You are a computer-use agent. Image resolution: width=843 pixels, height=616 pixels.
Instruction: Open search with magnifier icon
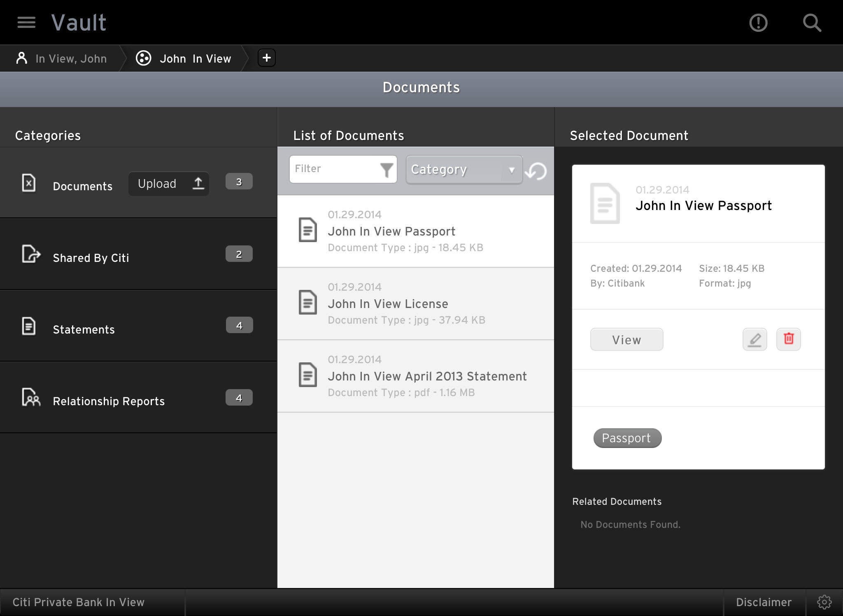point(812,23)
